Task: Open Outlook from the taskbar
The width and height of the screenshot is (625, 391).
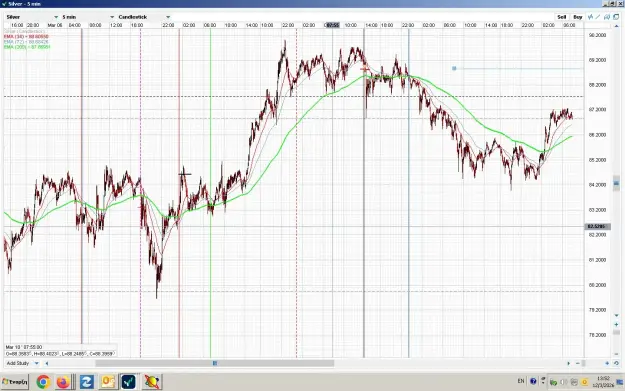Action: (x=108, y=382)
